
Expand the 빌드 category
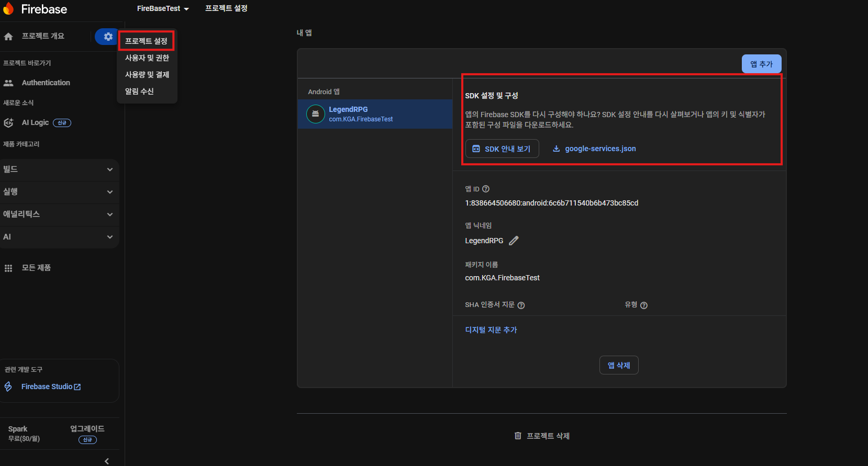click(x=60, y=169)
